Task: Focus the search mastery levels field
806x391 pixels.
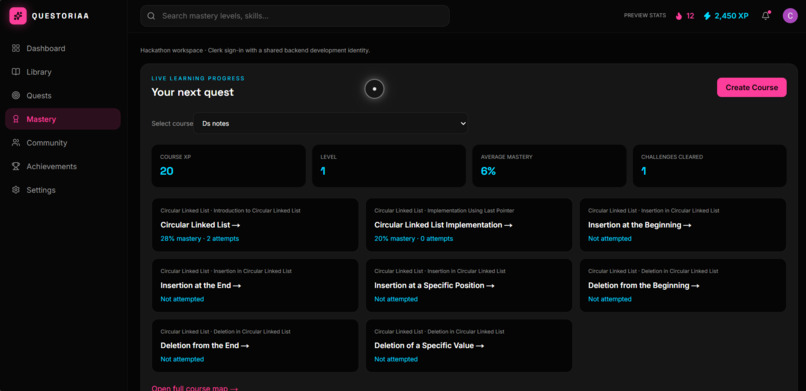Action: click(x=295, y=16)
